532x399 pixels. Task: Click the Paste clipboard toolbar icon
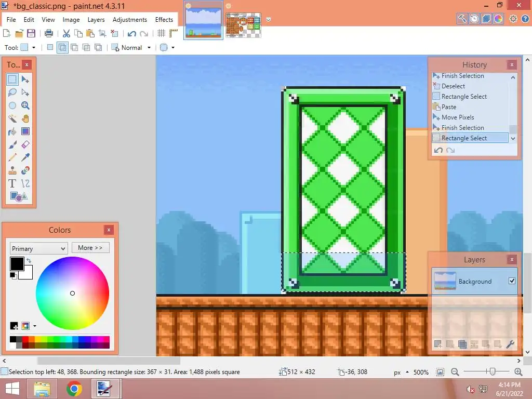[90, 33]
